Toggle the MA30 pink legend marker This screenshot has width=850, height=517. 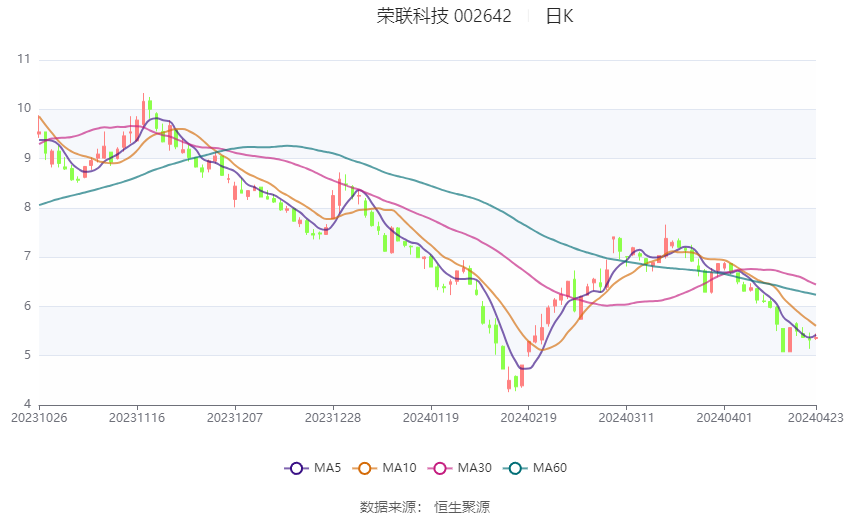(438, 467)
